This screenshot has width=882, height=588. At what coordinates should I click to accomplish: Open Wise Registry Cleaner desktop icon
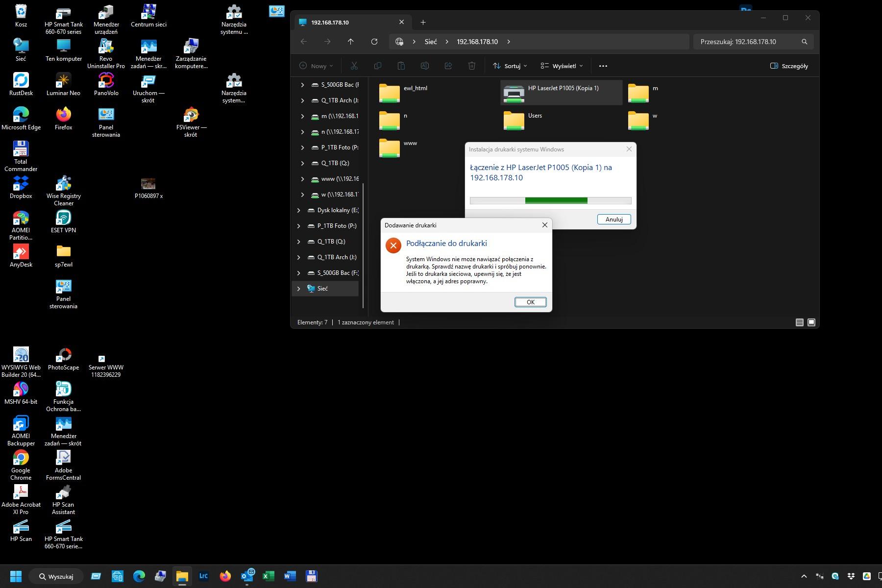(x=63, y=191)
